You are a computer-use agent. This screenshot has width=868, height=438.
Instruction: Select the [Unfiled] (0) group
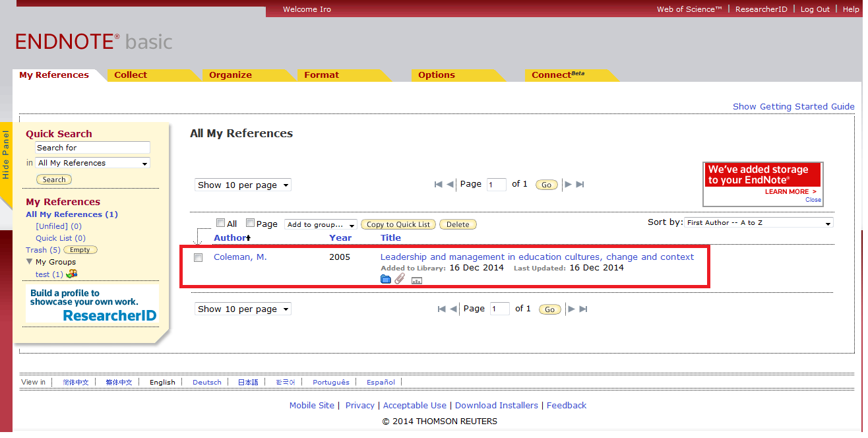pos(59,226)
